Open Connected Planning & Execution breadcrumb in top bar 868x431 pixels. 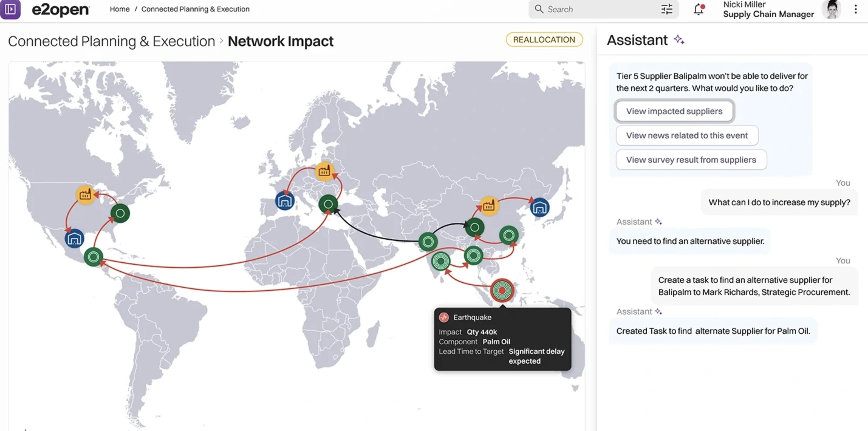(x=195, y=9)
